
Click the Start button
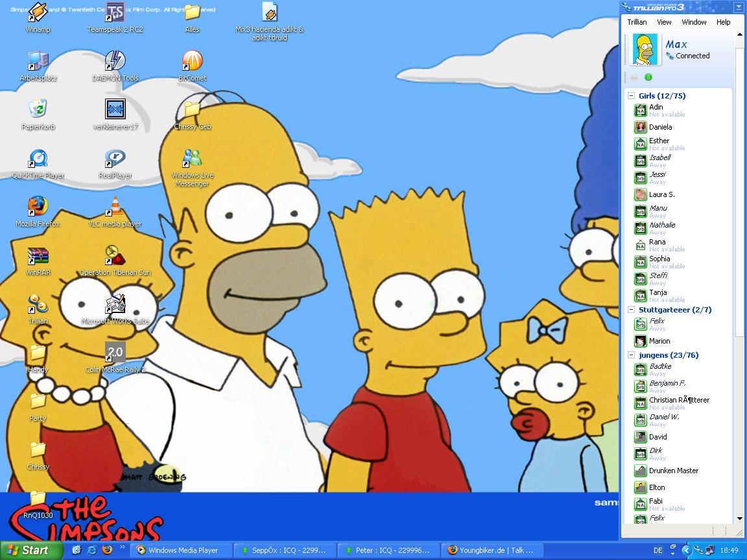[x=31, y=550]
